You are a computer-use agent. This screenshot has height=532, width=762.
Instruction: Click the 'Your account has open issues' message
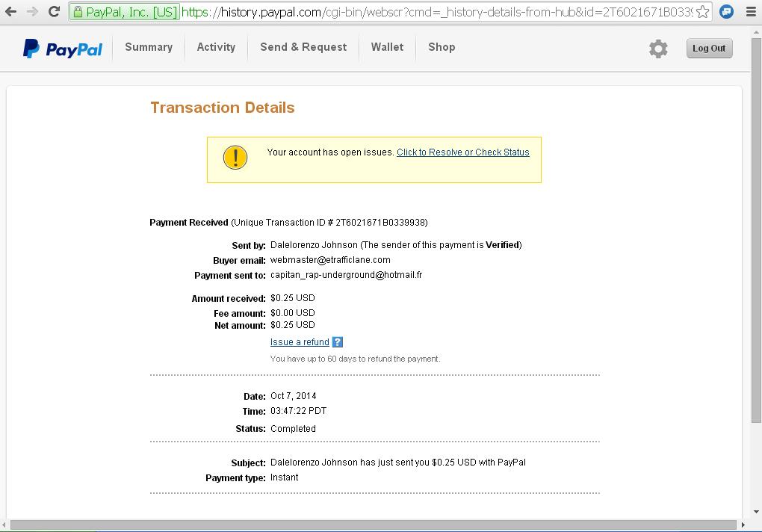click(330, 152)
